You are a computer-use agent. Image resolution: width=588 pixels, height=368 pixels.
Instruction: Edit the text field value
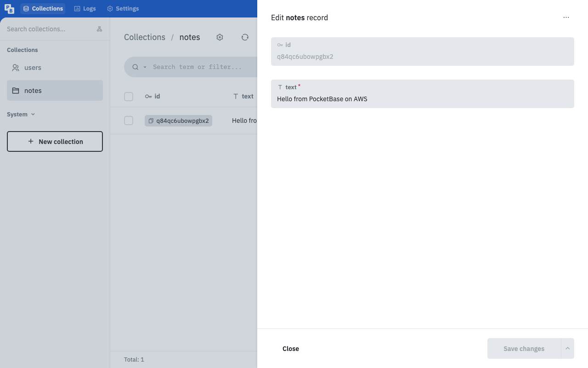pyautogui.click(x=423, y=94)
